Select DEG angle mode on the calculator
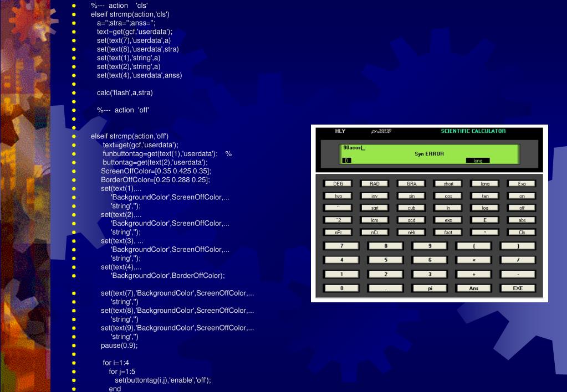The image size is (567, 392). pyautogui.click(x=338, y=183)
